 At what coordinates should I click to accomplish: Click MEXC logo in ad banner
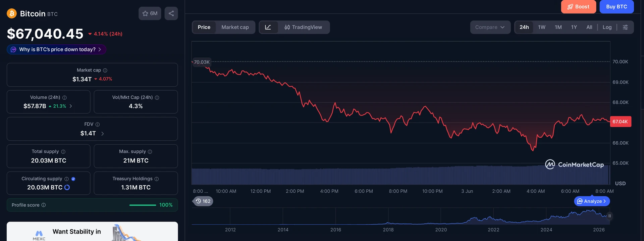point(39,235)
